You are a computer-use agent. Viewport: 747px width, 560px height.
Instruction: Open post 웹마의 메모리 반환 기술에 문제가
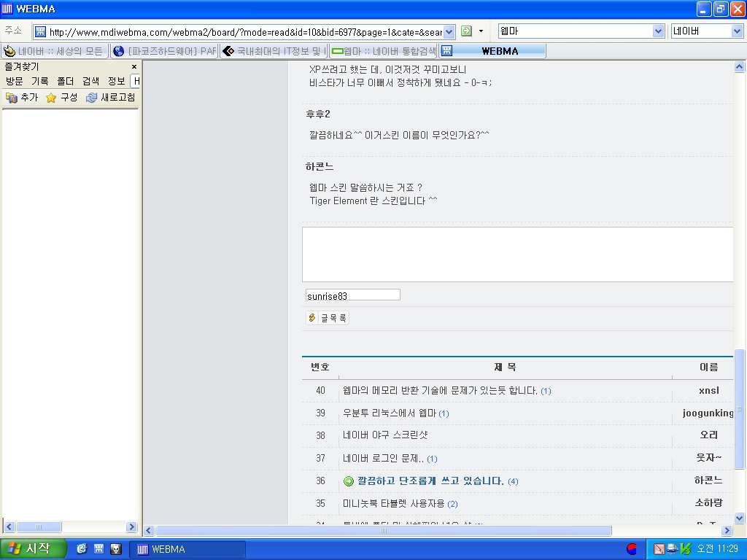440,391
